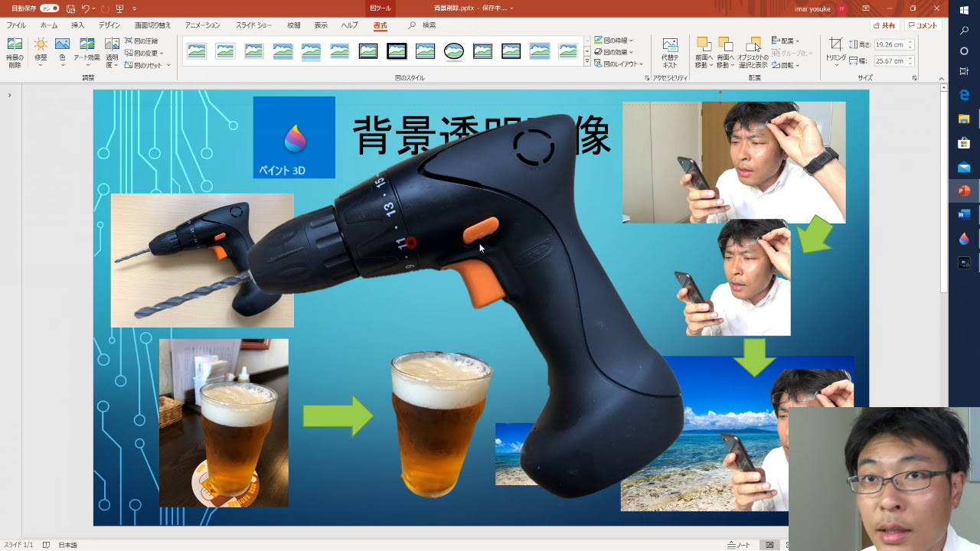Viewport: 980px width, 551px height.
Task: Expand the 図のリセット (Reset Picture) dropdown arrow
Action: click(x=168, y=65)
